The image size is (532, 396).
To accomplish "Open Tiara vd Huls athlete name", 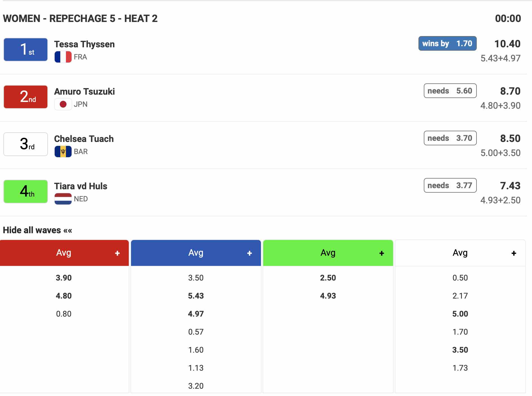I will [x=81, y=186].
